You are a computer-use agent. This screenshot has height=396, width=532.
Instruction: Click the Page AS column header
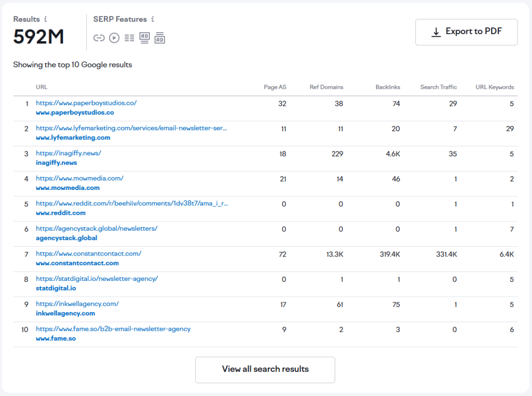click(x=275, y=87)
